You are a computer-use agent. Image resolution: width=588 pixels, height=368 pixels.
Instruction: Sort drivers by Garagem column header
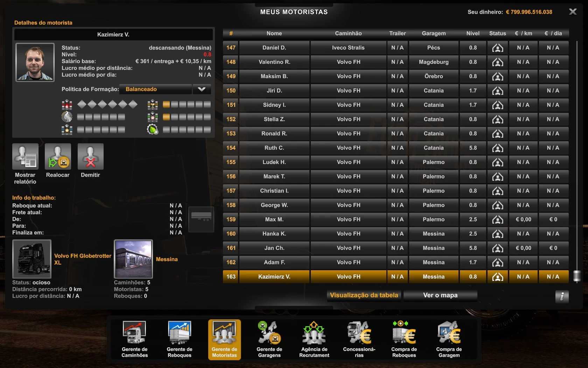(x=434, y=33)
